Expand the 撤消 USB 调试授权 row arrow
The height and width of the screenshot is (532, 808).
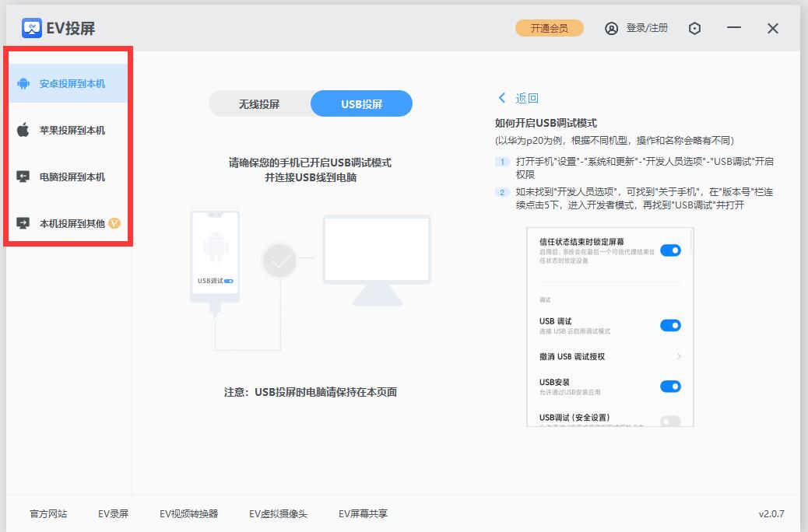[x=680, y=356]
